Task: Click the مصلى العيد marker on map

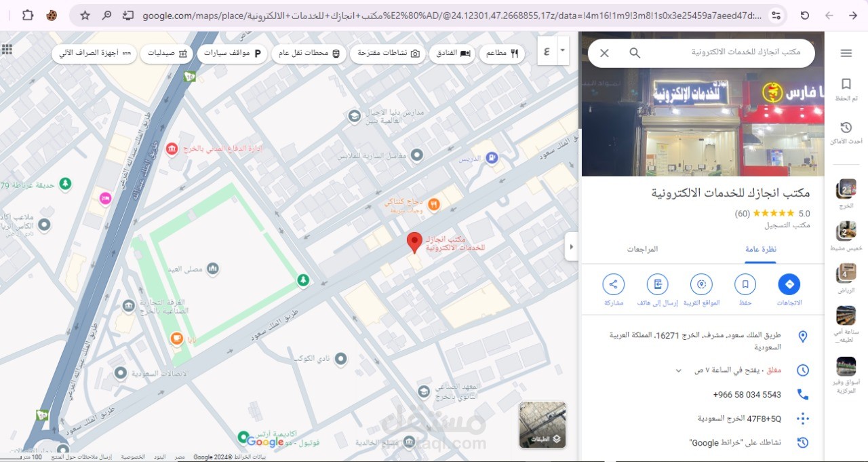Action: 213,269
